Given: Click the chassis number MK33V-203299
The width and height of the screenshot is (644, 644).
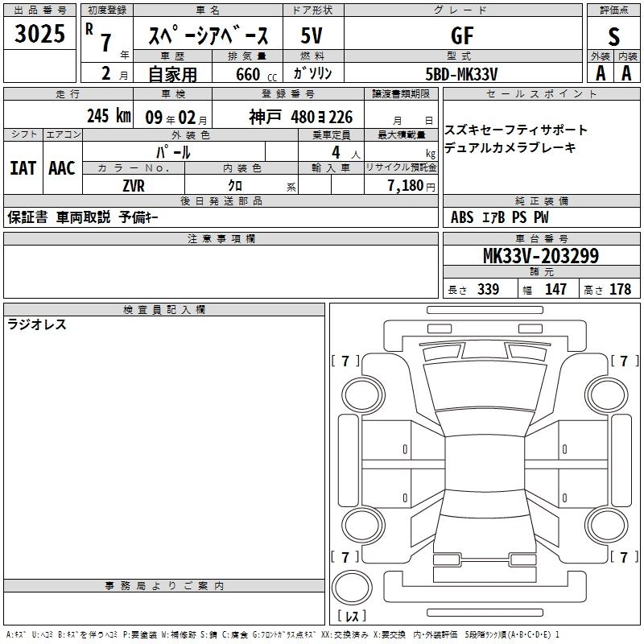Looking at the screenshot, I should pyautogui.click(x=540, y=257).
